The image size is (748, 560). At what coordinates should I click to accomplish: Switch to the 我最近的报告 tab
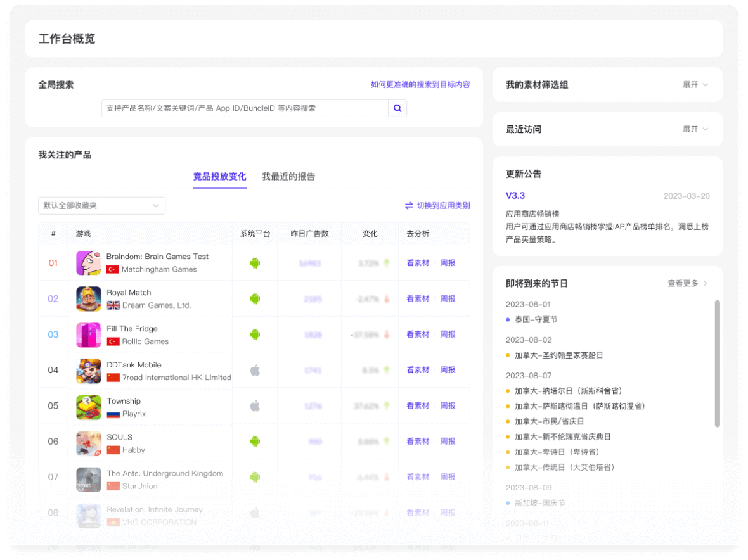(290, 177)
